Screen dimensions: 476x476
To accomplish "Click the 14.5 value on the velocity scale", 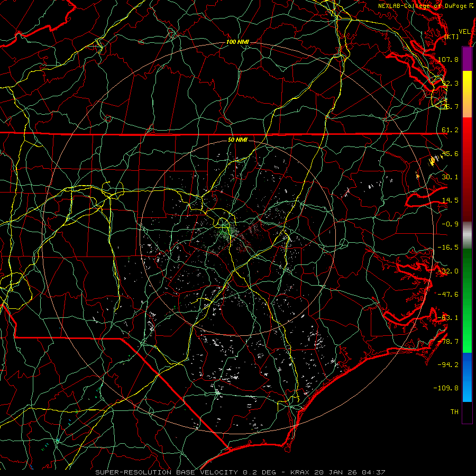I will click(x=450, y=200).
